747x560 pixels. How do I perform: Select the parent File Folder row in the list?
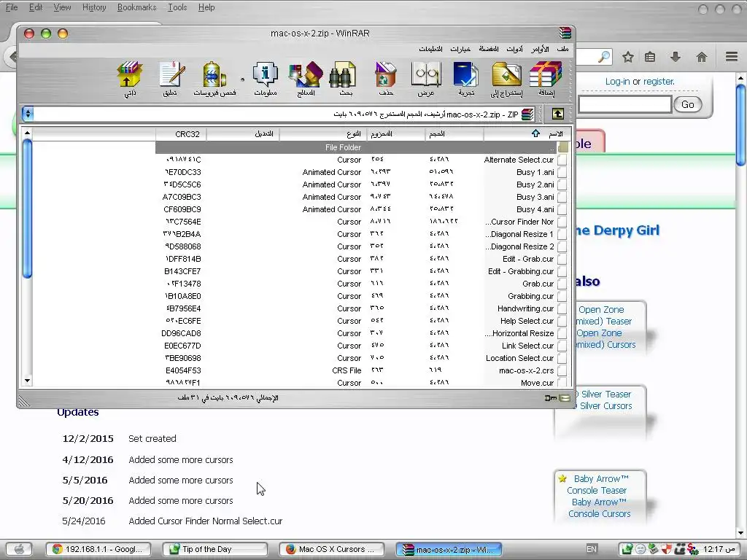coord(362,147)
